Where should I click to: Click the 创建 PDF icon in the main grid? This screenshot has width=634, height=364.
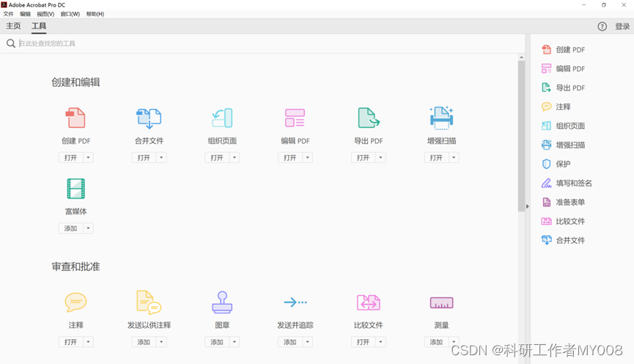coord(75,118)
